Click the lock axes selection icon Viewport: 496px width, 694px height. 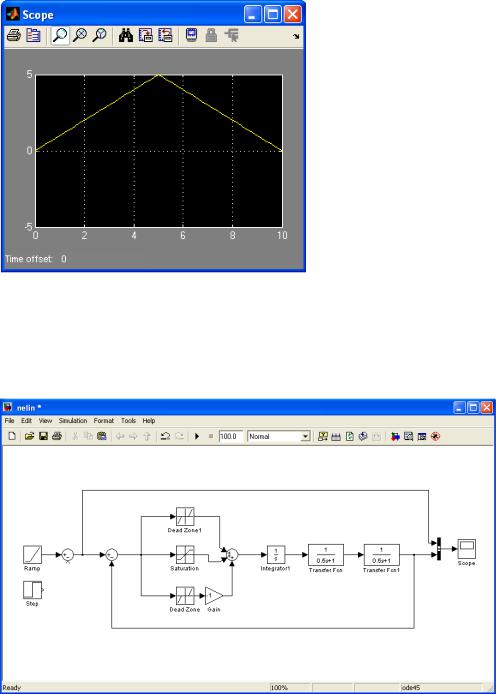click(211, 35)
